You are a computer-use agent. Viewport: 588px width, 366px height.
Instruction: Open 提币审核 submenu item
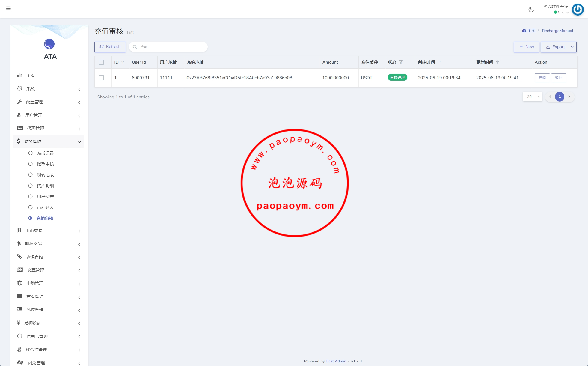point(45,164)
